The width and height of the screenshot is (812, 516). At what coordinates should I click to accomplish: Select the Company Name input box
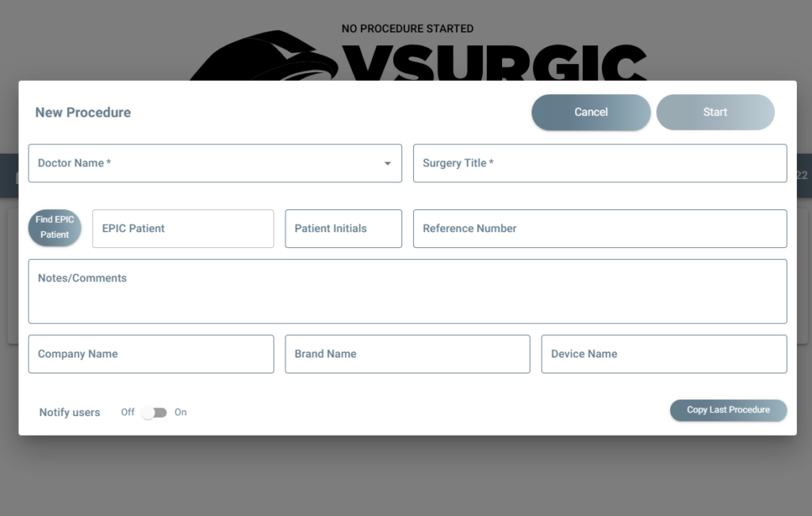pos(151,354)
